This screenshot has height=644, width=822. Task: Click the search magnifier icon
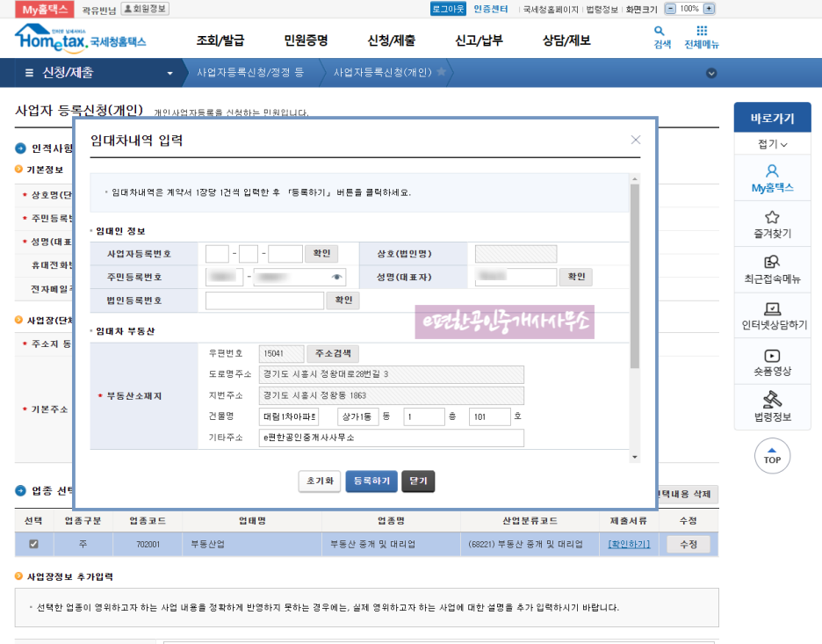pyautogui.click(x=660, y=32)
